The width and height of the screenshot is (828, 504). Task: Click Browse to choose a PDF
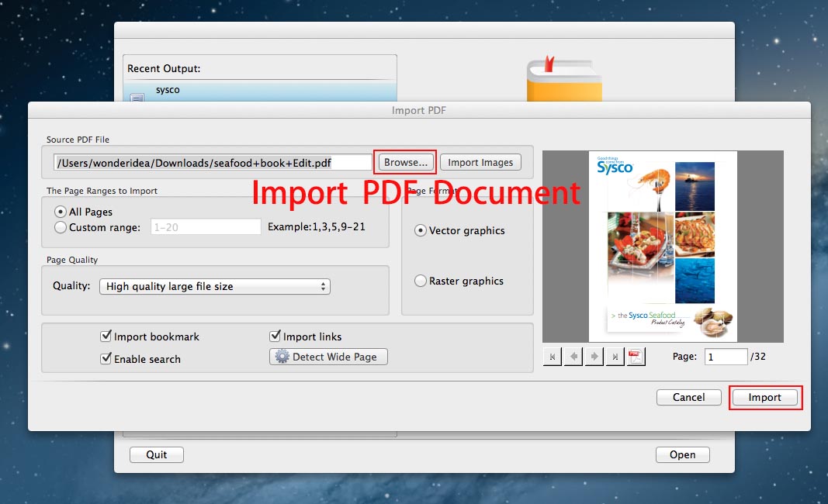(x=406, y=162)
